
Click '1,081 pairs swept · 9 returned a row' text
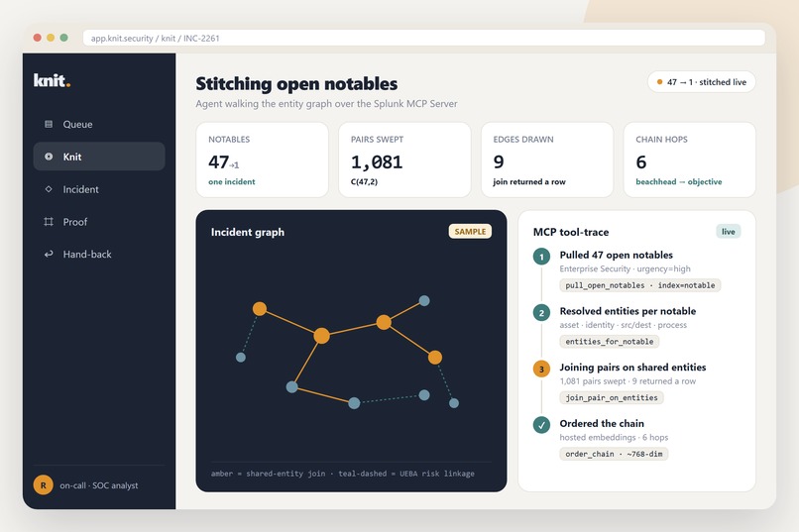click(628, 381)
